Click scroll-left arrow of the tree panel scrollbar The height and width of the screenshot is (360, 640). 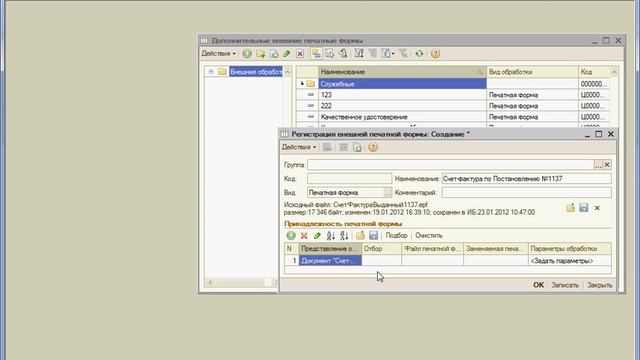pyautogui.click(x=210, y=282)
